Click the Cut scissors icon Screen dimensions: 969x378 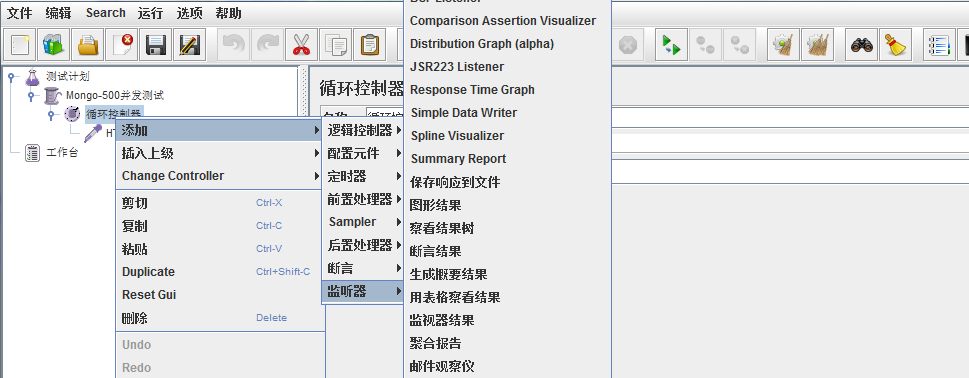click(x=302, y=44)
